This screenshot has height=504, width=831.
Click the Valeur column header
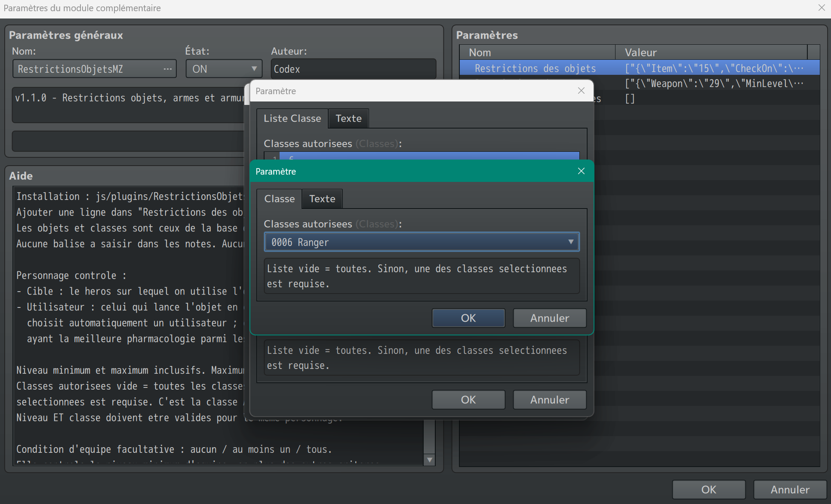point(711,52)
